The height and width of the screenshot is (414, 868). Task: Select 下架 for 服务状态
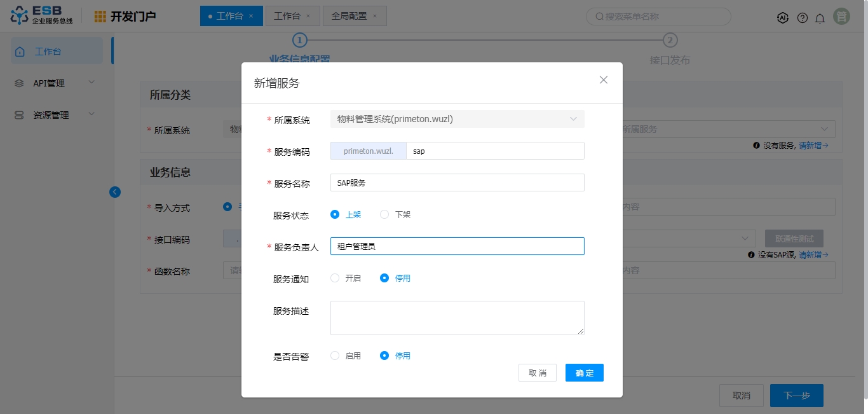point(384,214)
